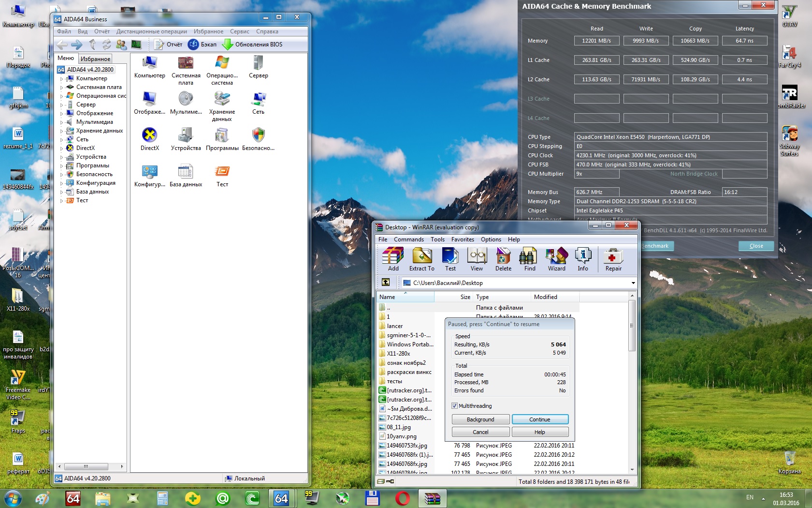Image resolution: width=812 pixels, height=508 pixels.
Task: Expand the DirectX tree node
Action: pos(61,149)
